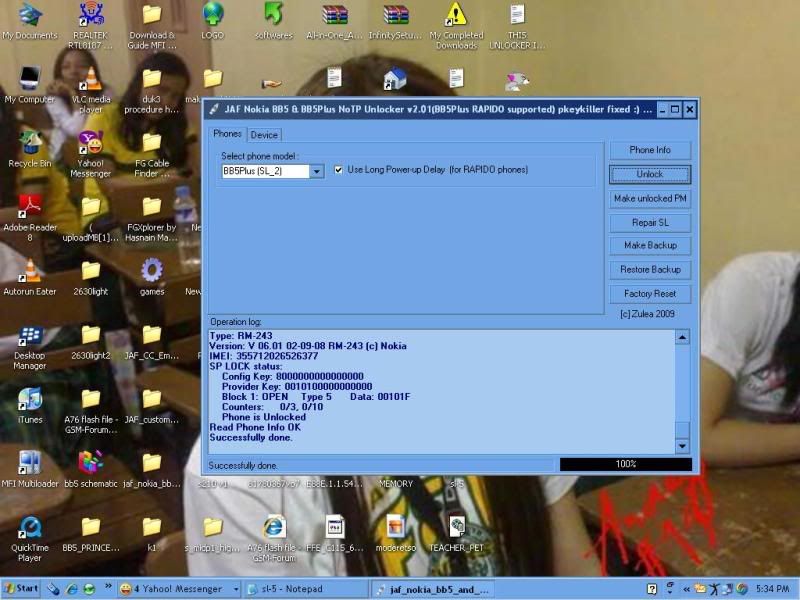Open My Completed Downloads shortcut
Image resolution: width=800 pixels, height=600 pixels.
coord(456,26)
